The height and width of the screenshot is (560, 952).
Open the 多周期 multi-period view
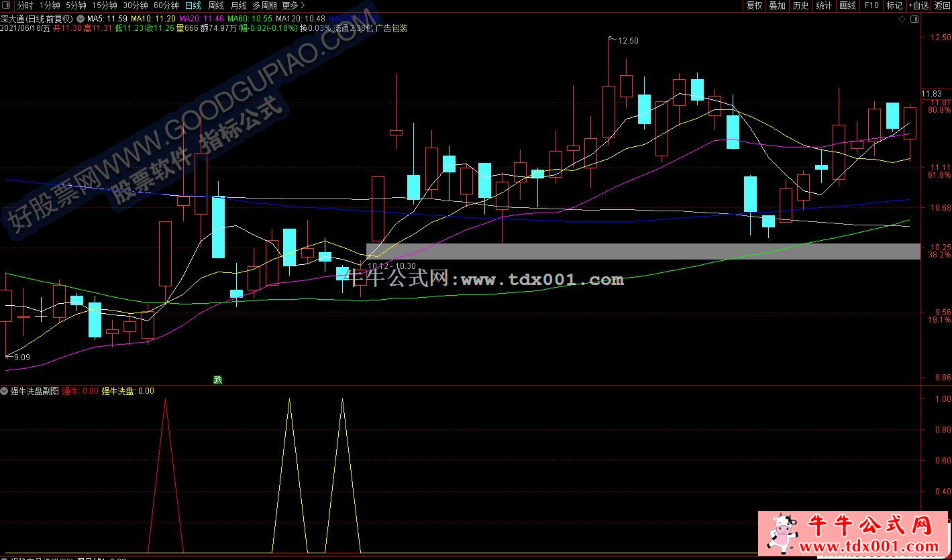(x=264, y=5)
